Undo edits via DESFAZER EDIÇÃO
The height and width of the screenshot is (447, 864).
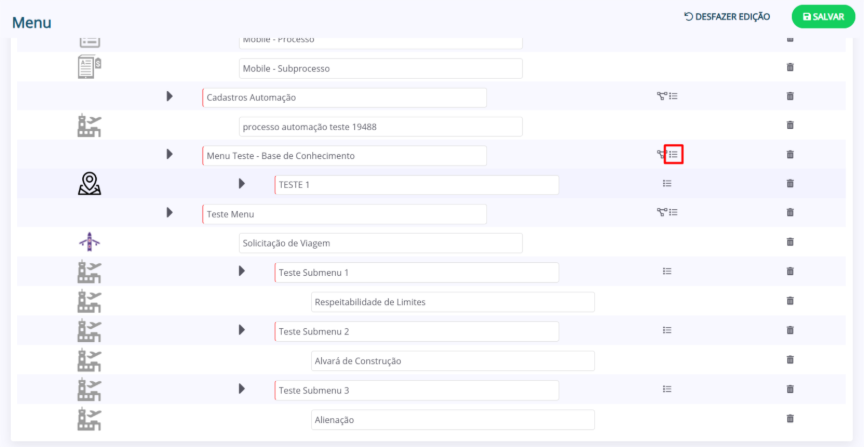coord(727,17)
